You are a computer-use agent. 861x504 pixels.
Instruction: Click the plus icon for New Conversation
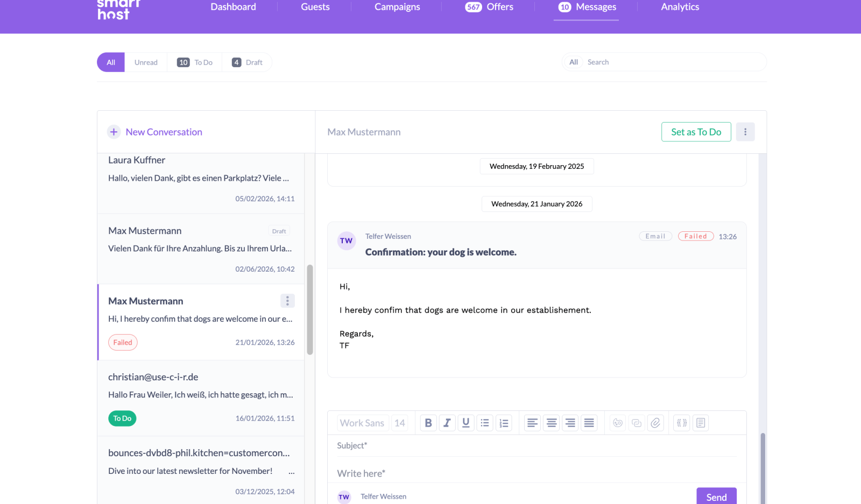114,132
